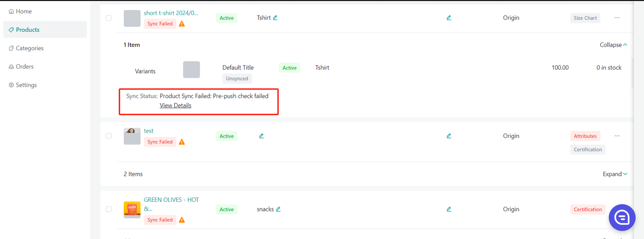Click the edit pencil next to Tshirt category
The height and width of the screenshot is (239, 644).
click(275, 18)
